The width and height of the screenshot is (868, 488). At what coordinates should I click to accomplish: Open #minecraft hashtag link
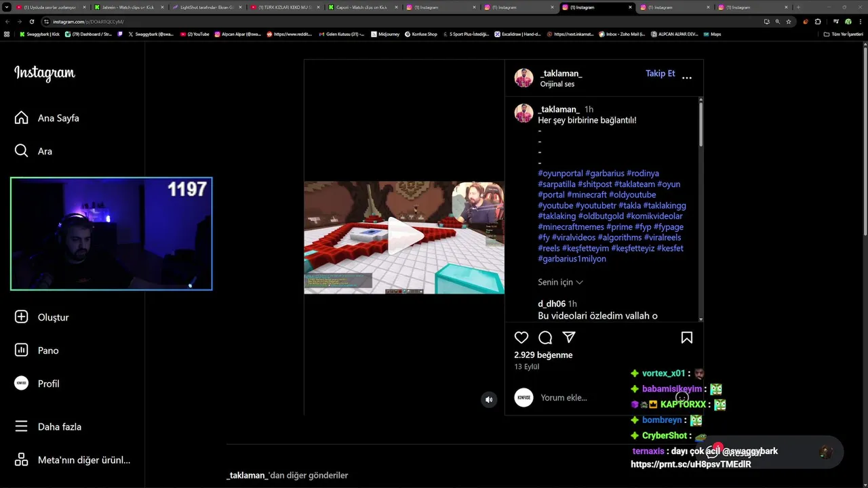pos(587,195)
